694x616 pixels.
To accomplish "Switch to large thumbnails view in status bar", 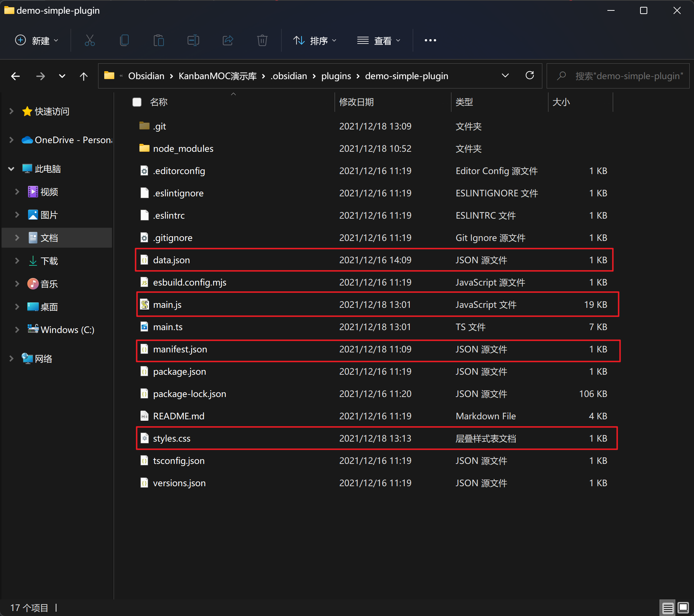I will click(x=683, y=608).
